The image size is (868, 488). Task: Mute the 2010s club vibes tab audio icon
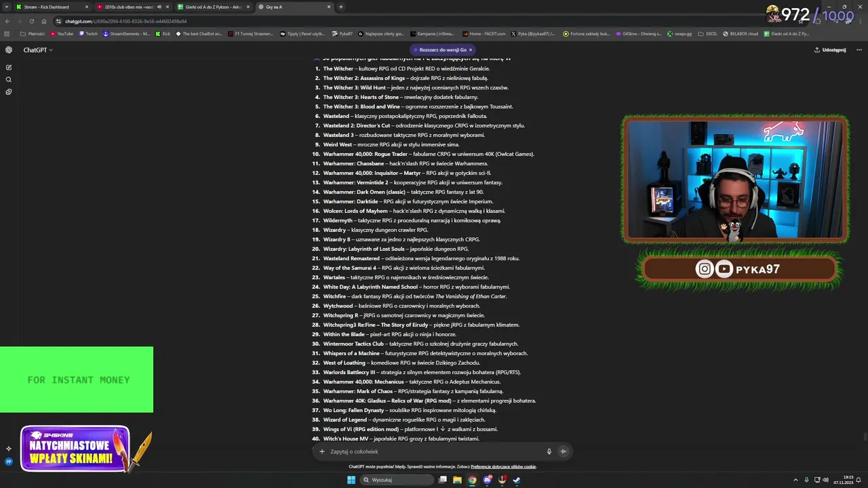pos(159,7)
